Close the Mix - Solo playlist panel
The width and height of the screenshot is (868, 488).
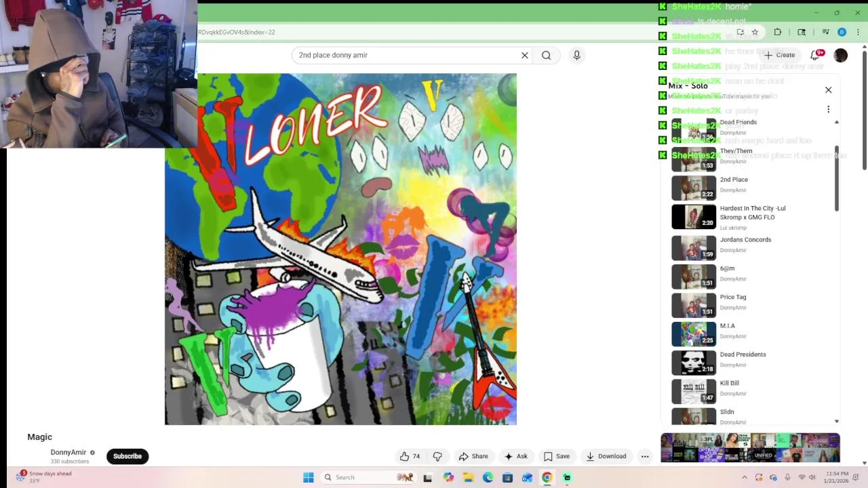pos(828,89)
